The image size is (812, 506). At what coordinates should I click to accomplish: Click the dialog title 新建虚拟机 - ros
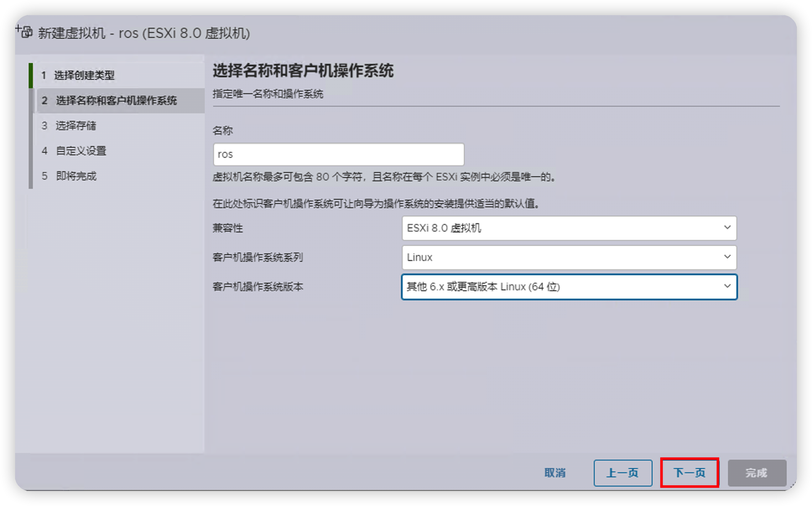pyautogui.click(x=144, y=33)
